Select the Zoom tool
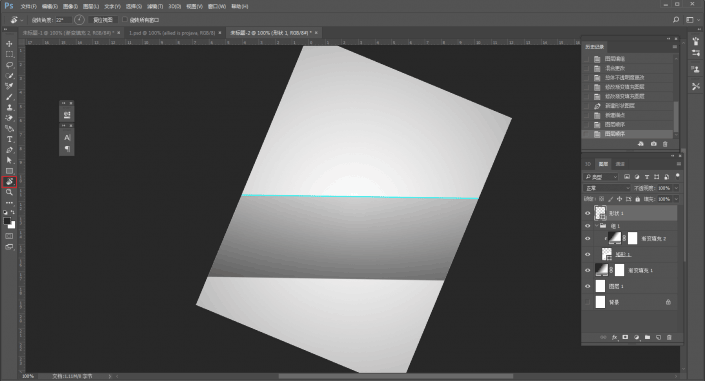This screenshot has width=705, height=381. click(9, 193)
